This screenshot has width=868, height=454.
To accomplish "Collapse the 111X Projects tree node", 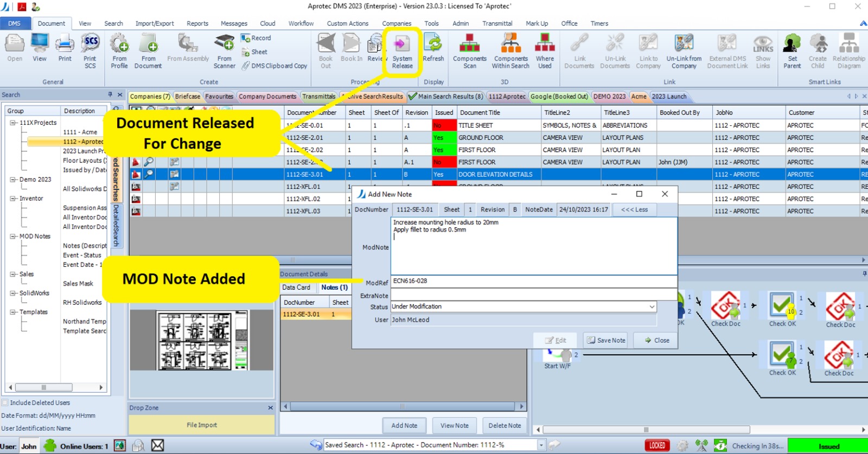I will (x=12, y=123).
